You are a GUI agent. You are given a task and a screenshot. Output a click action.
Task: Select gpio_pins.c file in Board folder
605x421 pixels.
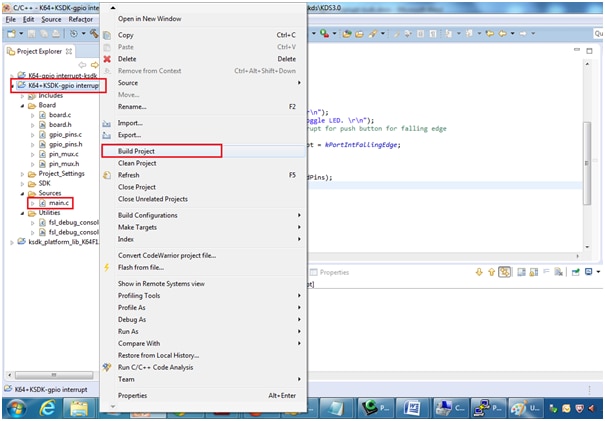point(66,134)
